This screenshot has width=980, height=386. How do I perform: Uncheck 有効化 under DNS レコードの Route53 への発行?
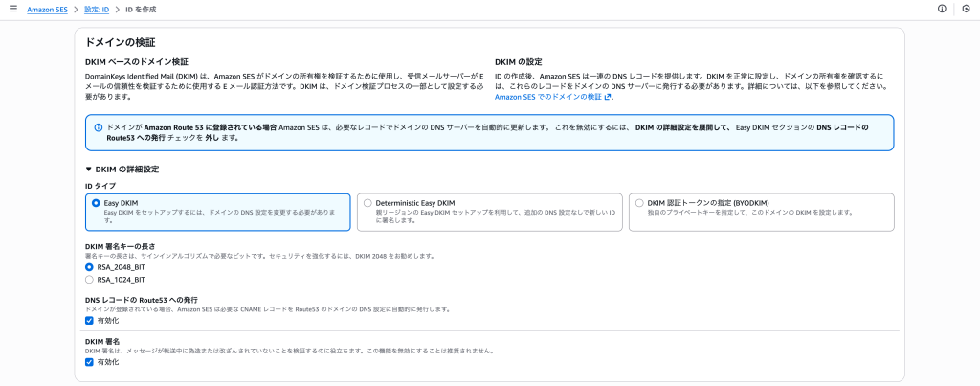click(x=90, y=321)
